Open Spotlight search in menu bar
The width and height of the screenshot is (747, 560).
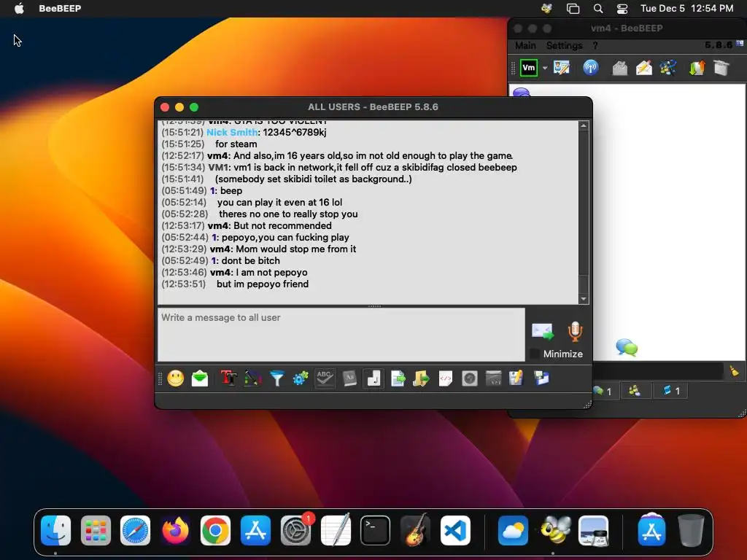598,8
